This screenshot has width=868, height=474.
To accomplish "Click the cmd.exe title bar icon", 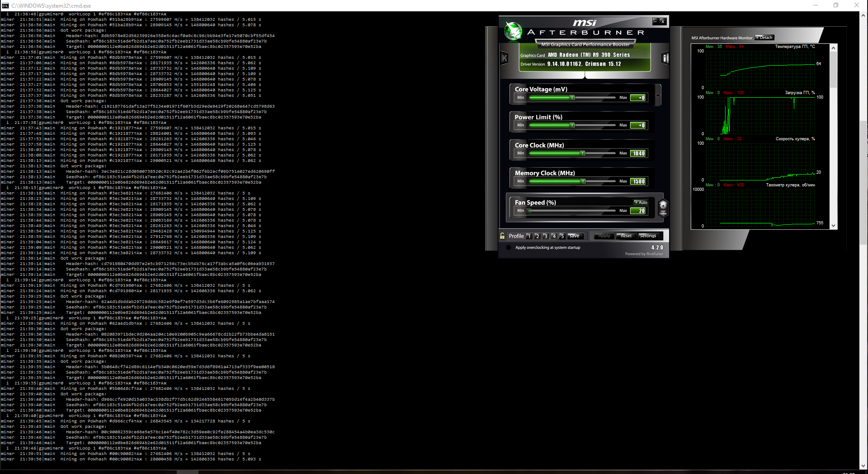I will coord(5,5).
